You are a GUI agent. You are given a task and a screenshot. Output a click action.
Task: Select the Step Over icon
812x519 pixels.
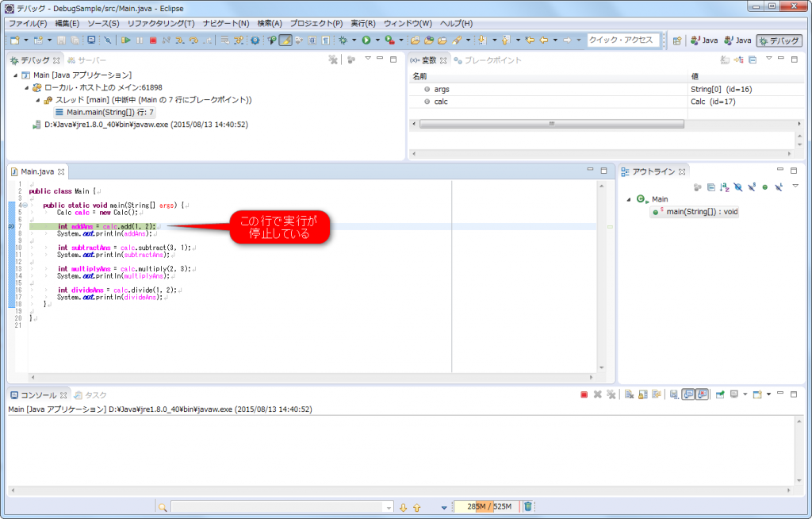coord(196,38)
